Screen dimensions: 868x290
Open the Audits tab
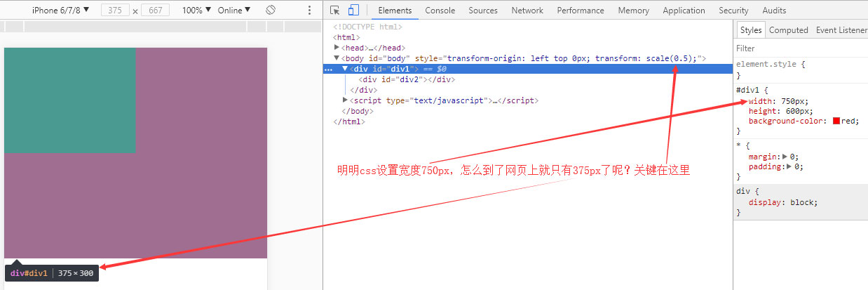tap(774, 11)
